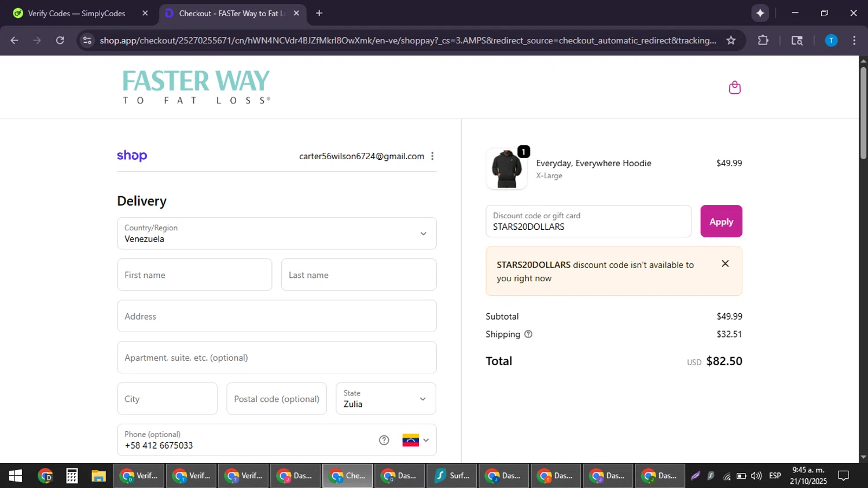Image resolution: width=868 pixels, height=488 pixels.
Task: Switch to the Checkout FASTer Way tab
Action: click(x=232, y=13)
